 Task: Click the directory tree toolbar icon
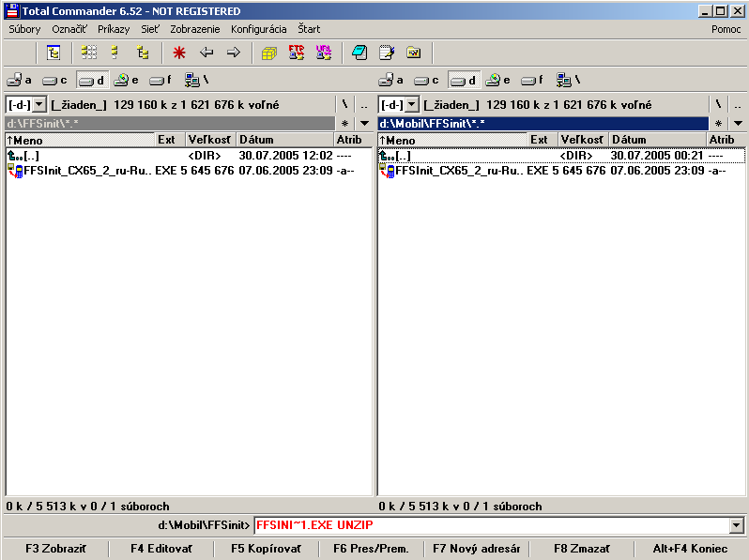53,53
